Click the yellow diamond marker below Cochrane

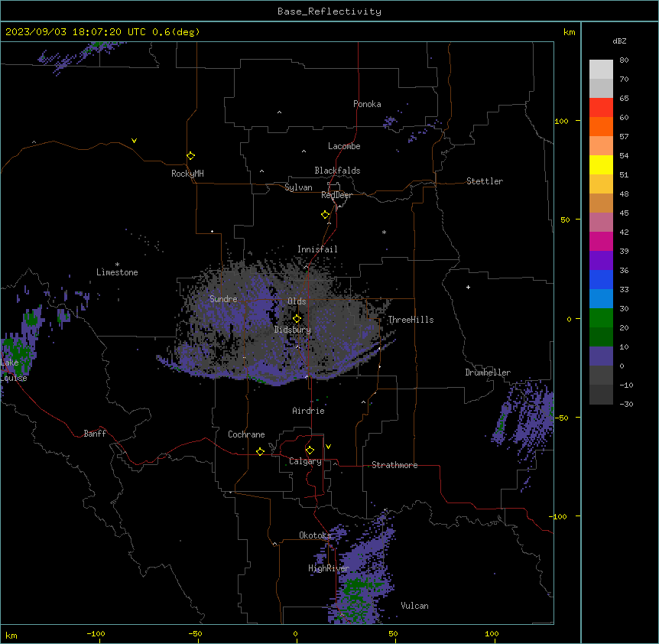[x=260, y=451]
